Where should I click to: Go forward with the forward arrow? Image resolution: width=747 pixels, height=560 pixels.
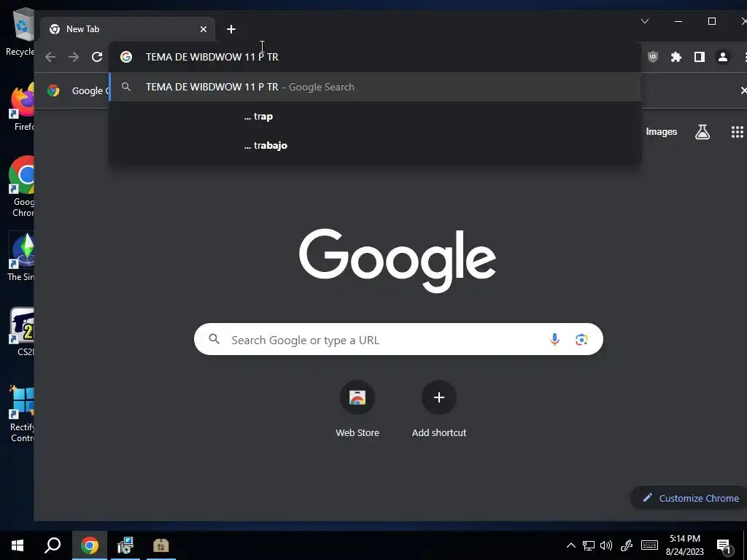74,57
